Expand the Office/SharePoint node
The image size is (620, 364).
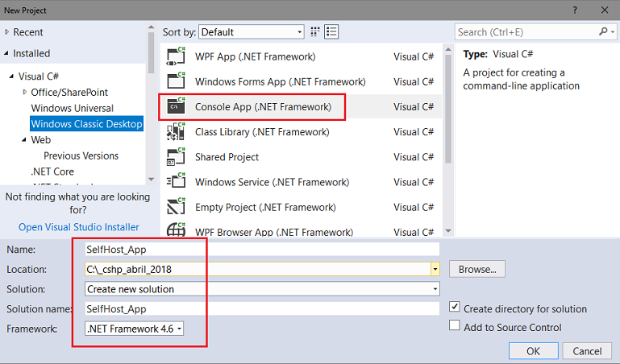(x=24, y=92)
